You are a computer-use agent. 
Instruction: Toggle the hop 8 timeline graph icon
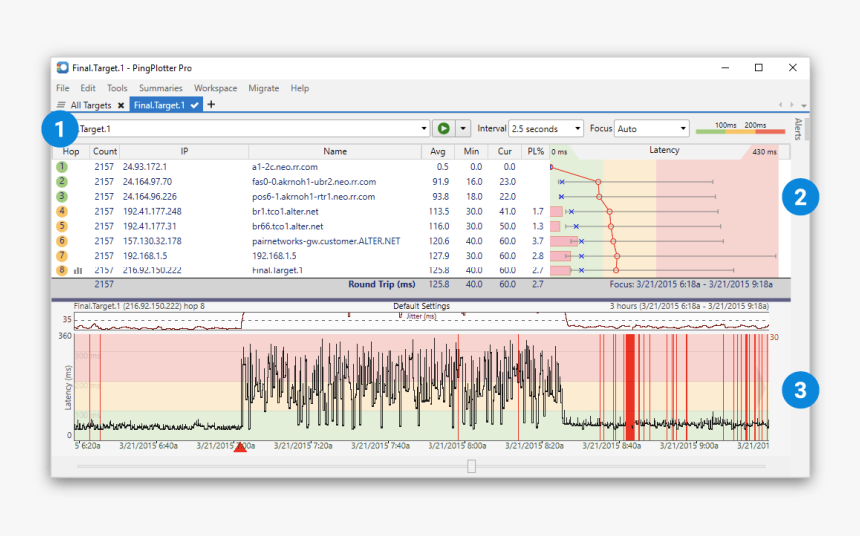click(x=78, y=270)
